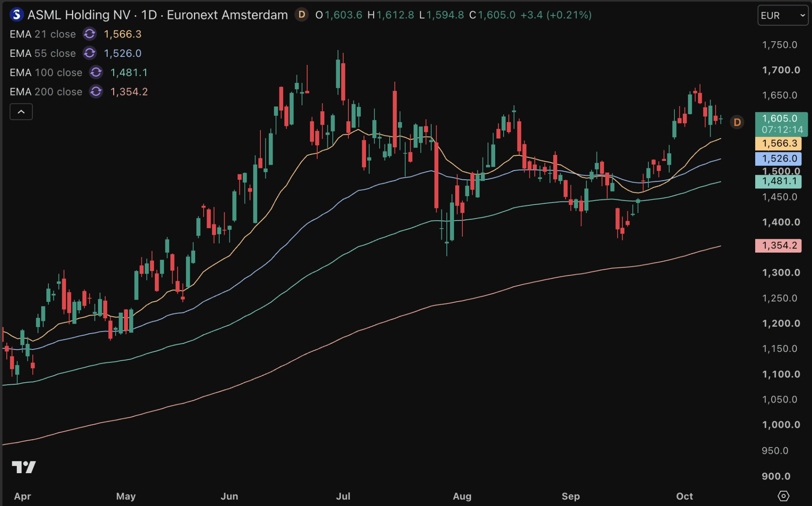812x506 pixels.
Task: Click the green 1,481.1 EMA price tag
Action: pos(778,181)
